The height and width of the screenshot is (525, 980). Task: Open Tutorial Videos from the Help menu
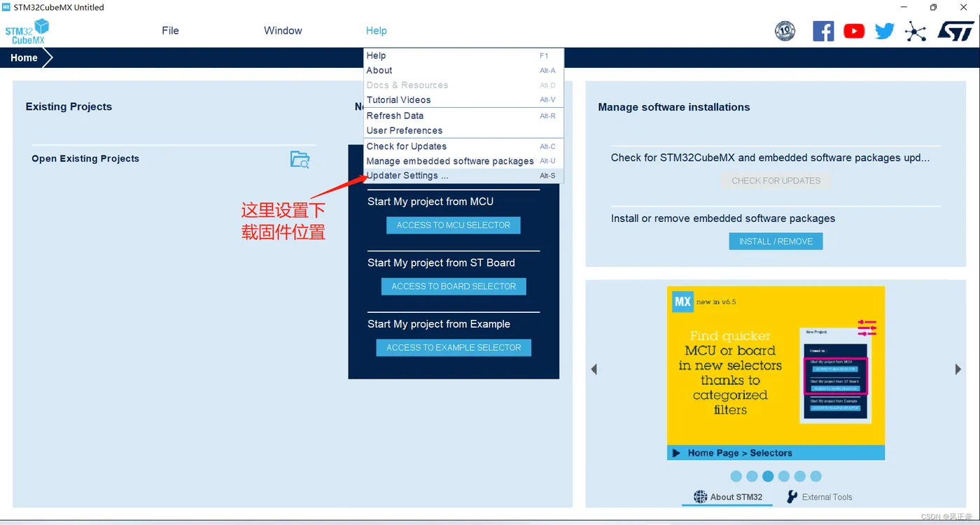[463, 100]
